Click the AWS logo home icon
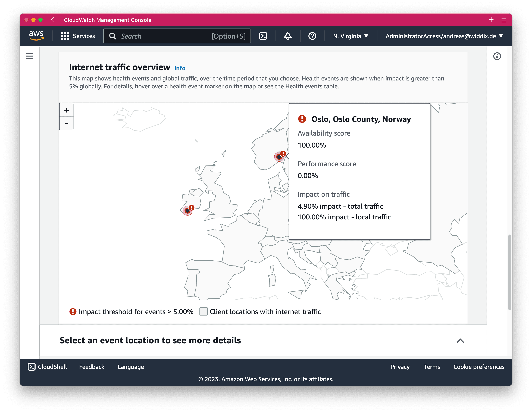532x412 pixels. point(36,36)
